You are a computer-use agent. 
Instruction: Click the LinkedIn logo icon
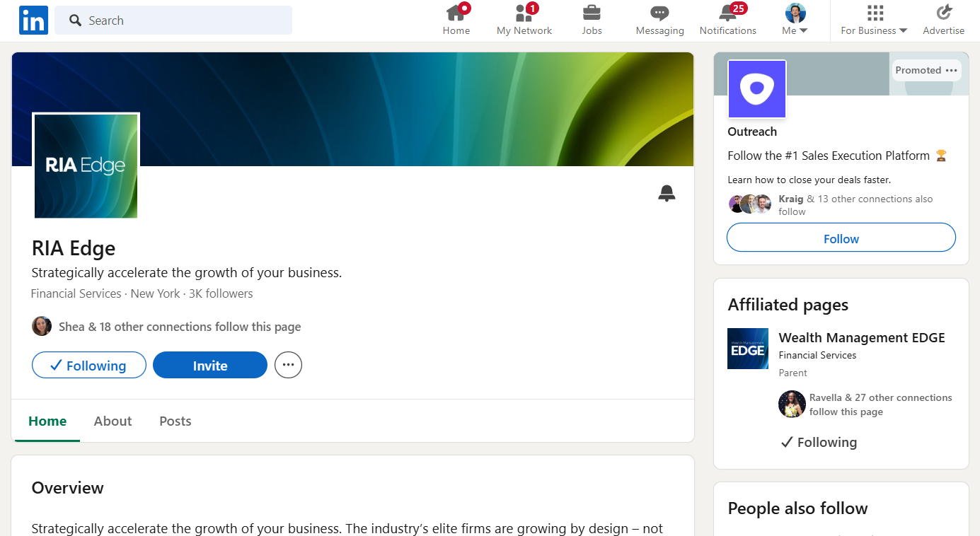coord(33,21)
